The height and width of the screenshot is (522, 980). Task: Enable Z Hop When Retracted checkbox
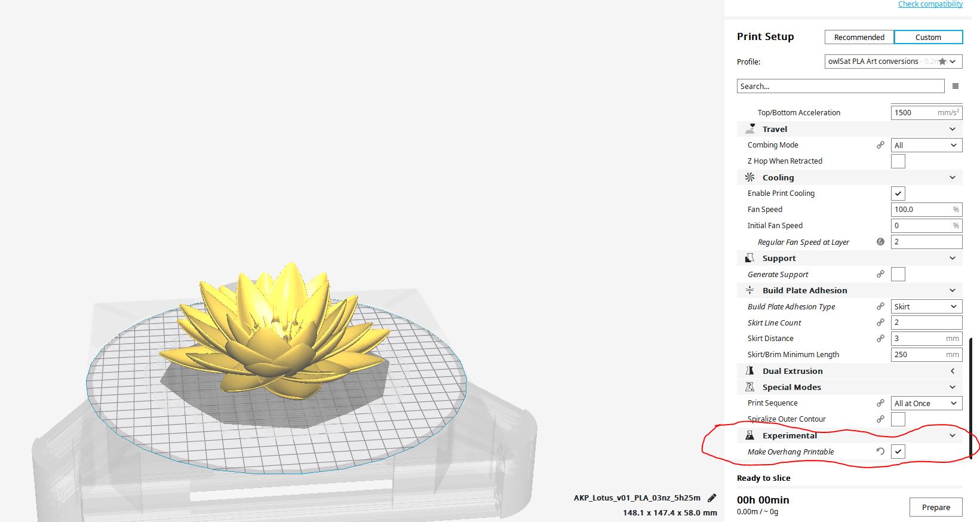(898, 161)
